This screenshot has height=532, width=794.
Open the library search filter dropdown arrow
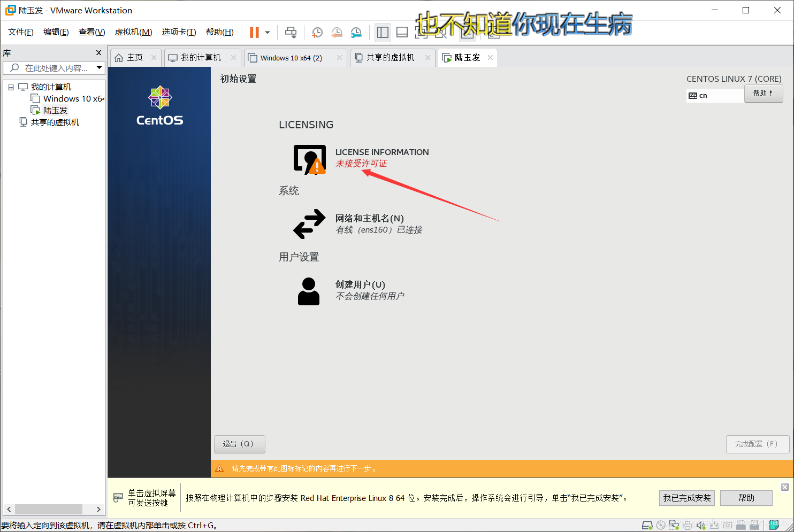(99, 67)
